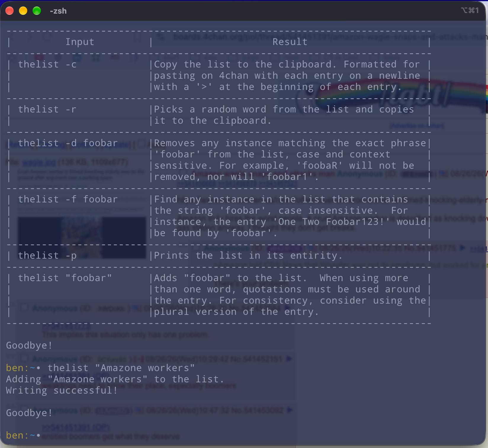Click the line starting 'sensitive. For example'
Image resolution: width=488 pixels, height=448 pixels.
tap(284, 166)
